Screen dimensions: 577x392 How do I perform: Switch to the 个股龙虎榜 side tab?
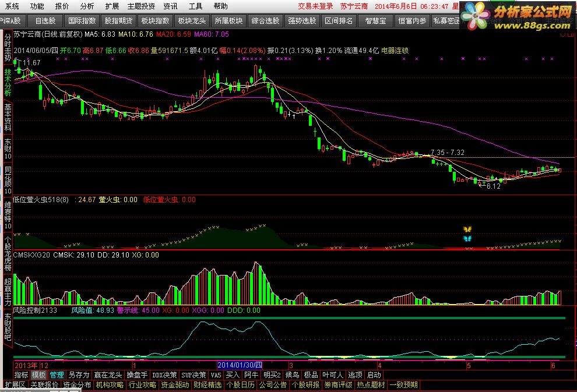pyautogui.click(x=8, y=253)
